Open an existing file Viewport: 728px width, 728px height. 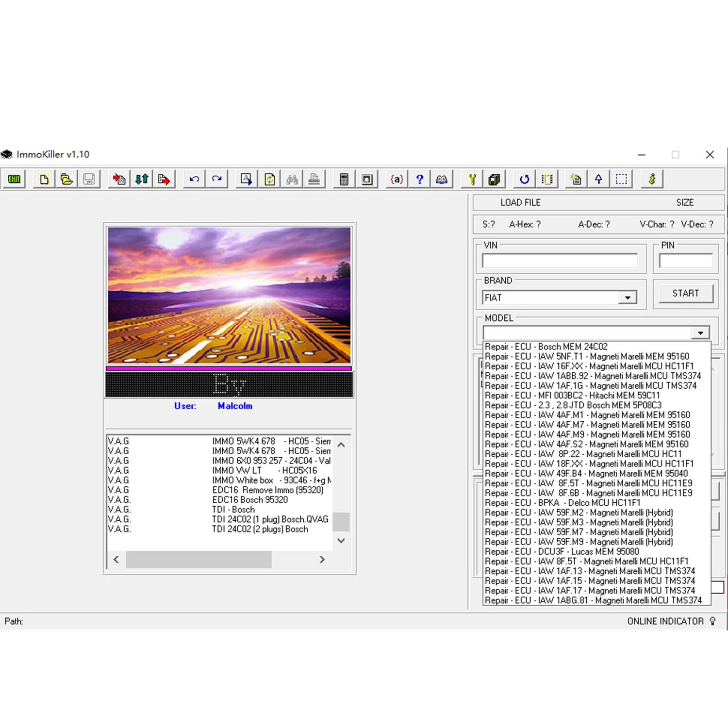66,179
